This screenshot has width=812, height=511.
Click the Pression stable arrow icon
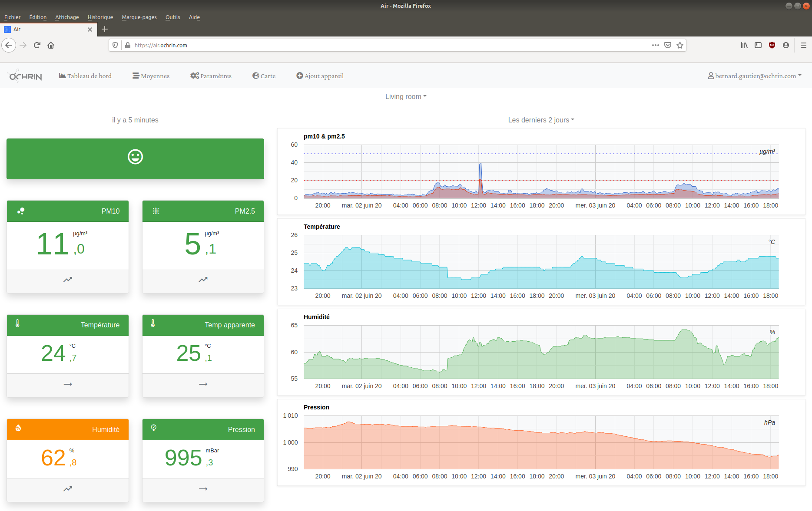point(203,489)
